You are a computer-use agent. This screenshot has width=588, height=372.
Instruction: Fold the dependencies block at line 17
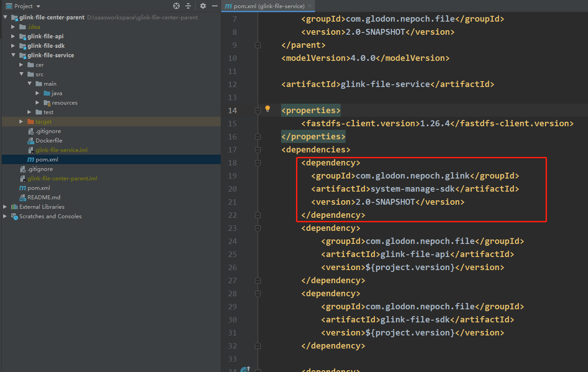point(258,149)
